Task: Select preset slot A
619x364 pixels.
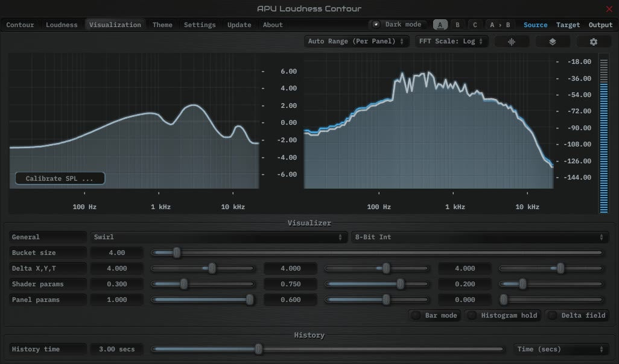Action: [x=440, y=25]
